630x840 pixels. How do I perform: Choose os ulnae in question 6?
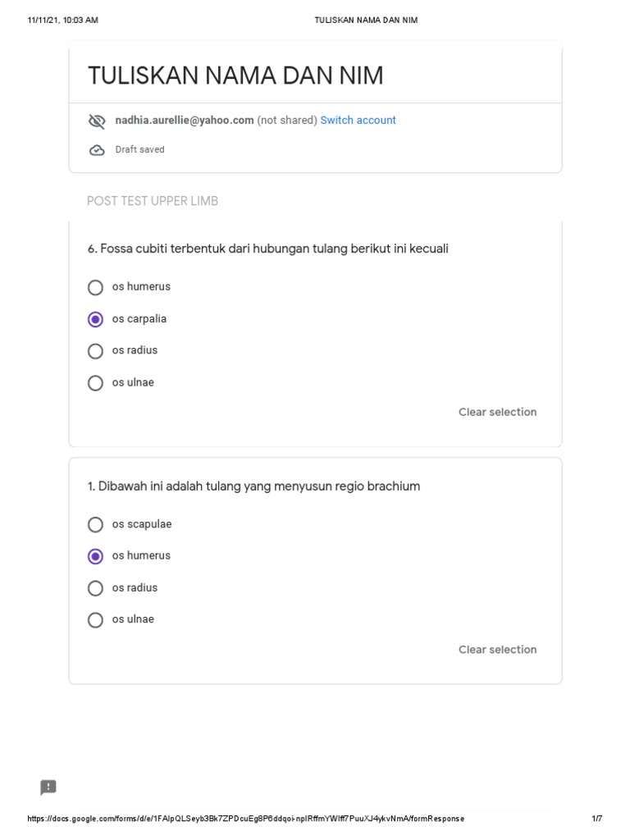[95, 383]
